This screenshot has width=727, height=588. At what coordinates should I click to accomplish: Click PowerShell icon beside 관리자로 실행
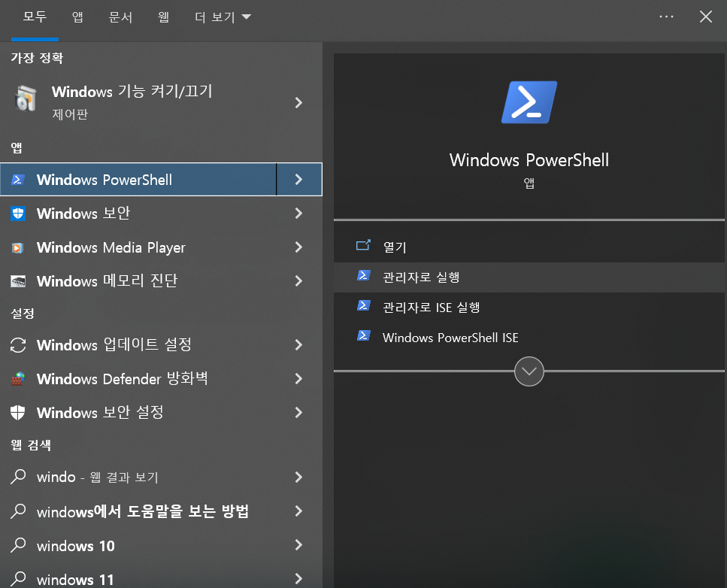tap(364, 275)
